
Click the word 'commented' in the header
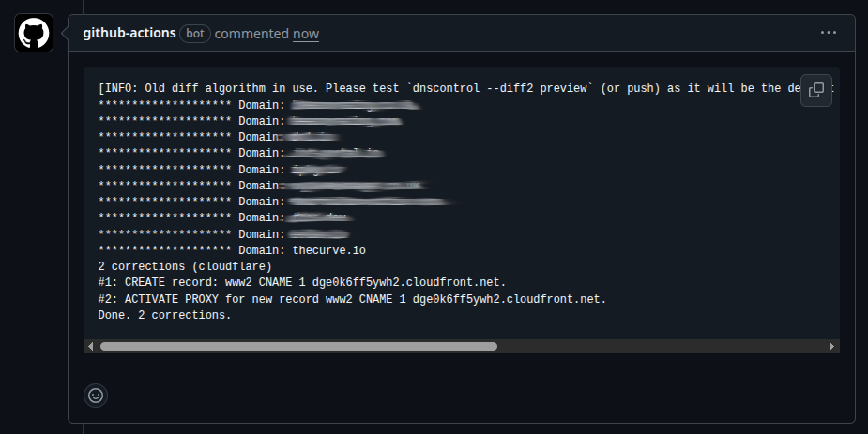251,34
